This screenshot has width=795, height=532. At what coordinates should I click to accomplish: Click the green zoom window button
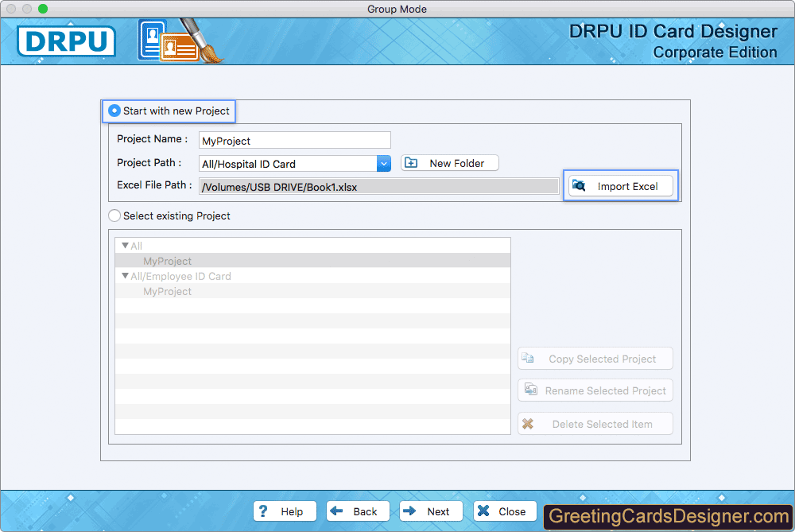click(43, 9)
